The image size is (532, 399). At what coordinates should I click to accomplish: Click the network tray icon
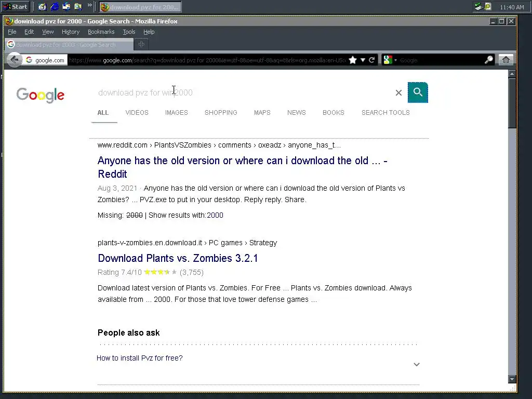click(478, 6)
